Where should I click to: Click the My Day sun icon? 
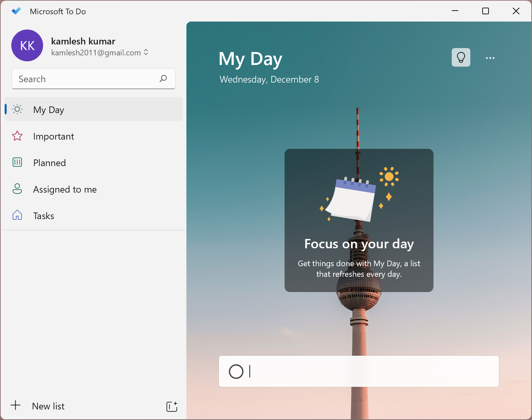(x=17, y=109)
